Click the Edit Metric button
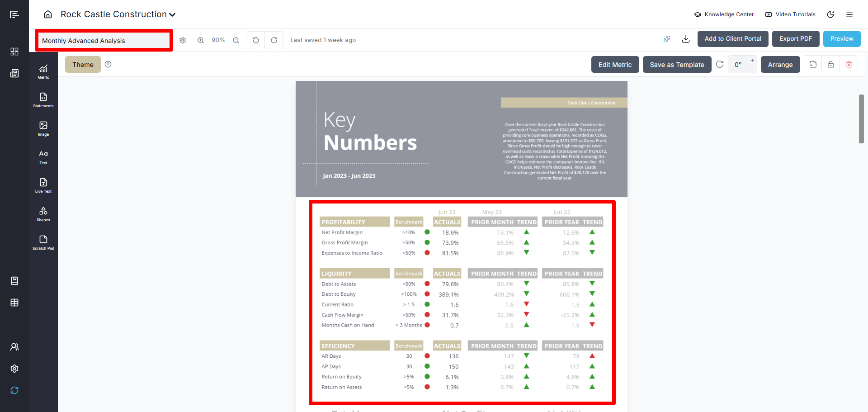 [x=615, y=65]
